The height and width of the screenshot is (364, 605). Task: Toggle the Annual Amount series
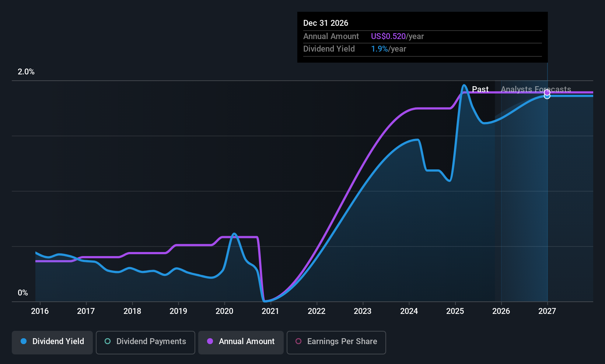pos(241,342)
